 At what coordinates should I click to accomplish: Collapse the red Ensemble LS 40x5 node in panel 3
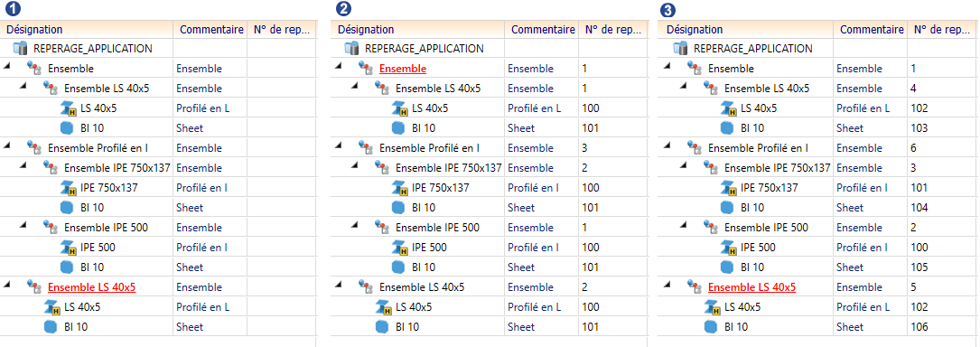pyautogui.click(x=667, y=285)
